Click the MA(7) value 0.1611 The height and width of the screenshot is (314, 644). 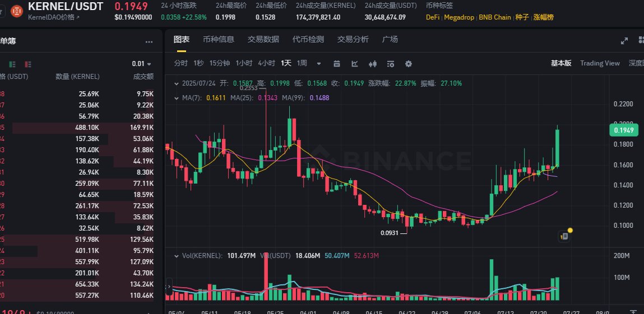216,98
